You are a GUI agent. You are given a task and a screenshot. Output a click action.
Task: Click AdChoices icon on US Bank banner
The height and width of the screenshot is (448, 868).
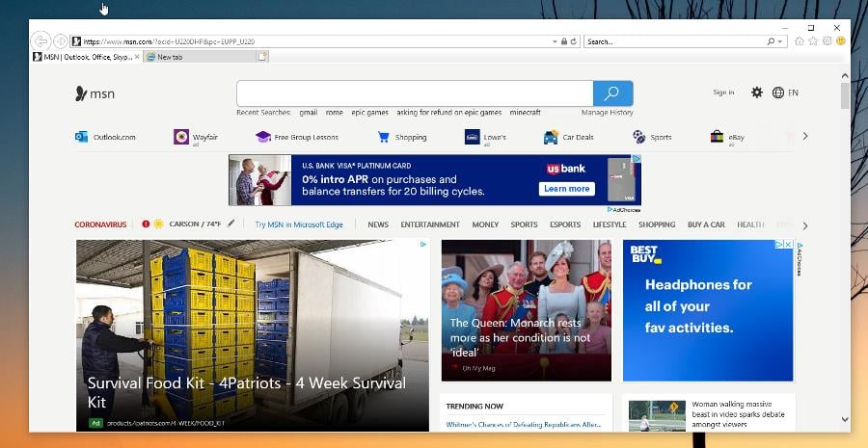(637, 159)
